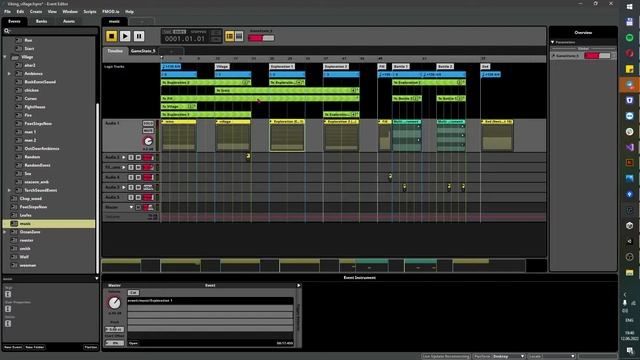
Task: Click the Battle 1 destination marker
Action: click(x=401, y=66)
